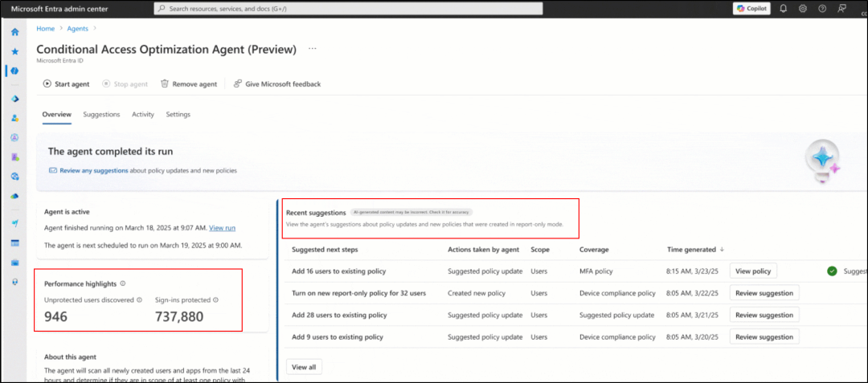Open the single-person sidebar icon with a yellow badge
868x383 pixels.
point(15,118)
